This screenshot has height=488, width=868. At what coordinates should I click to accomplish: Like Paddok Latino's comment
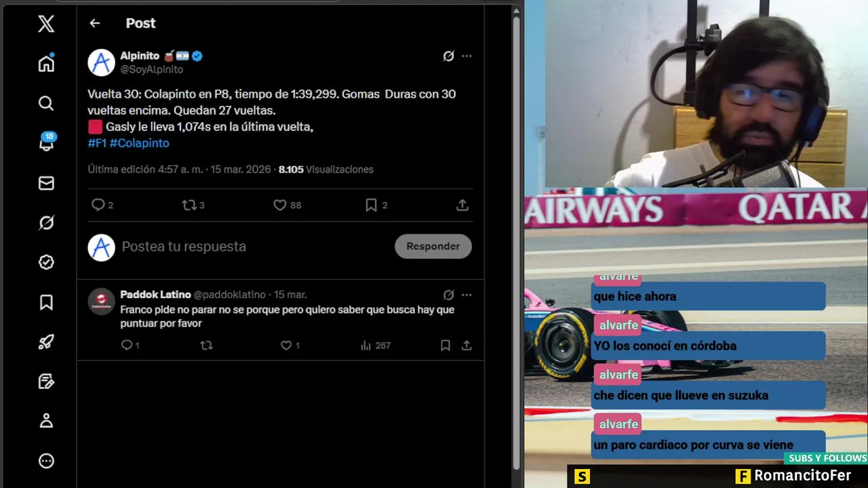[x=290, y=346]
